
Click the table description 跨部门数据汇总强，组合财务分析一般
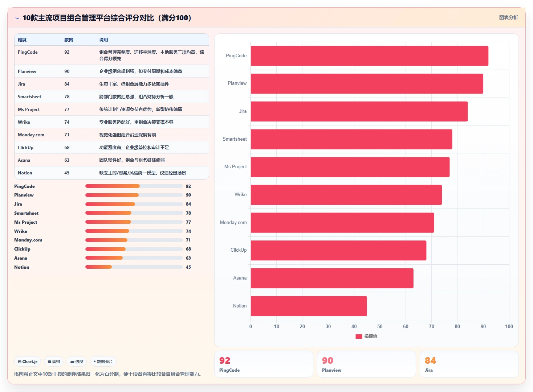(x=136, y=97)
